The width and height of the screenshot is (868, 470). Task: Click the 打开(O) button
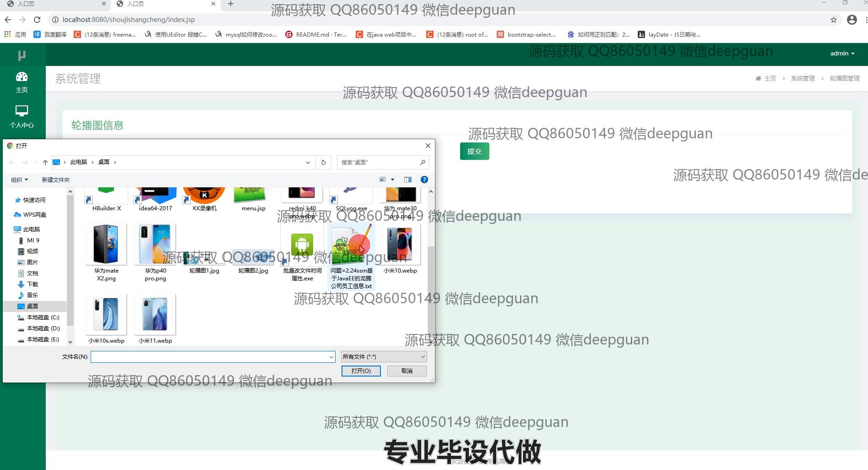(x=361, y=371)
